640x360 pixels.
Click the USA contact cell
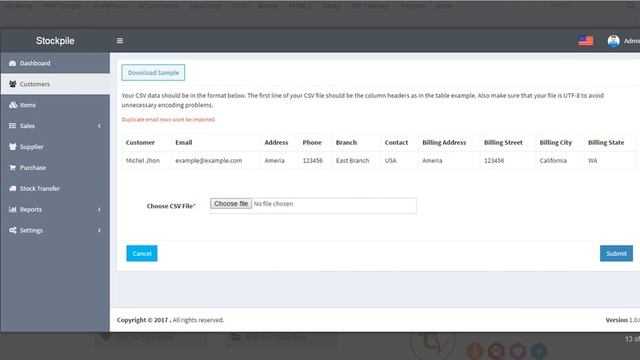(x=390, y=160)
